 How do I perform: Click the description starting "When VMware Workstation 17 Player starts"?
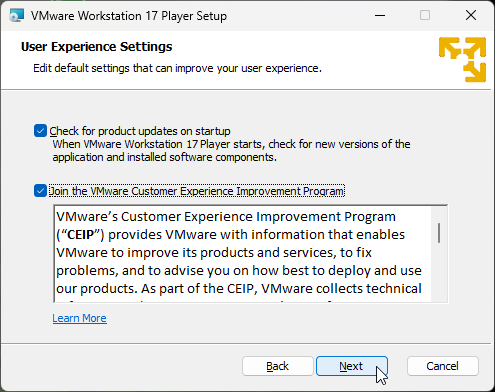pyautogui.click(x=231, y=151)
